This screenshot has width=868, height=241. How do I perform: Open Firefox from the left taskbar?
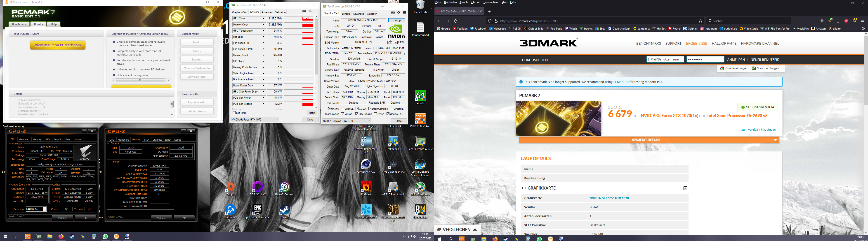(61, 237)
